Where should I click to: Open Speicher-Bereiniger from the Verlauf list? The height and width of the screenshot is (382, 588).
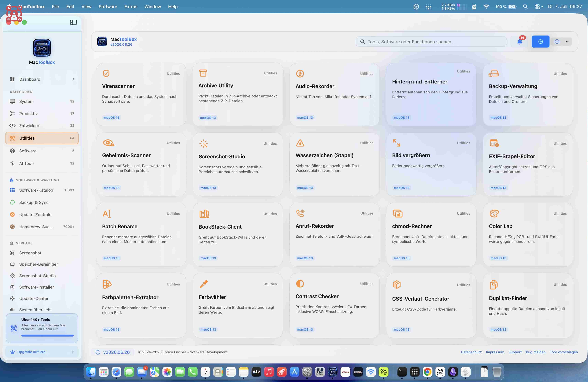[42, 264]
